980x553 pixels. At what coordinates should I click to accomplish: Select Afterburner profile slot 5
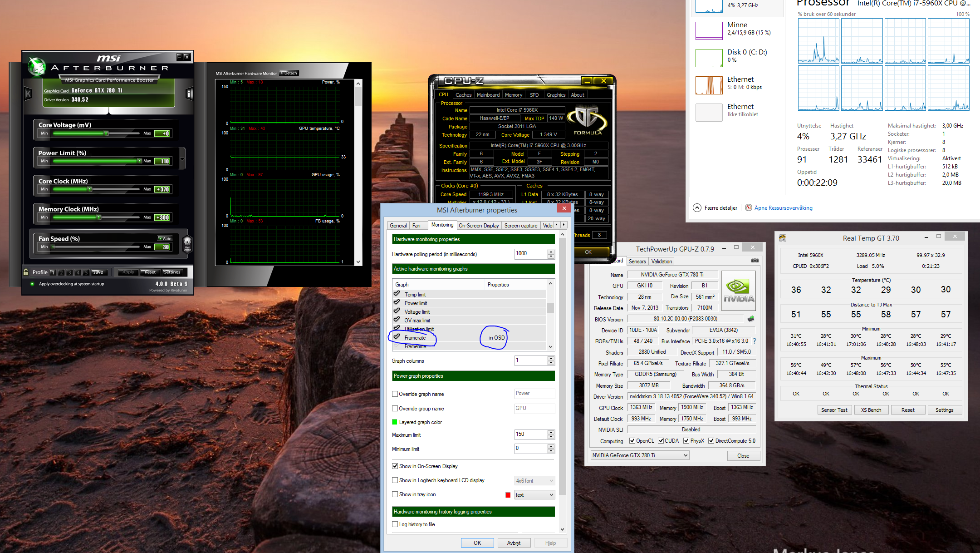click(86, 272)
